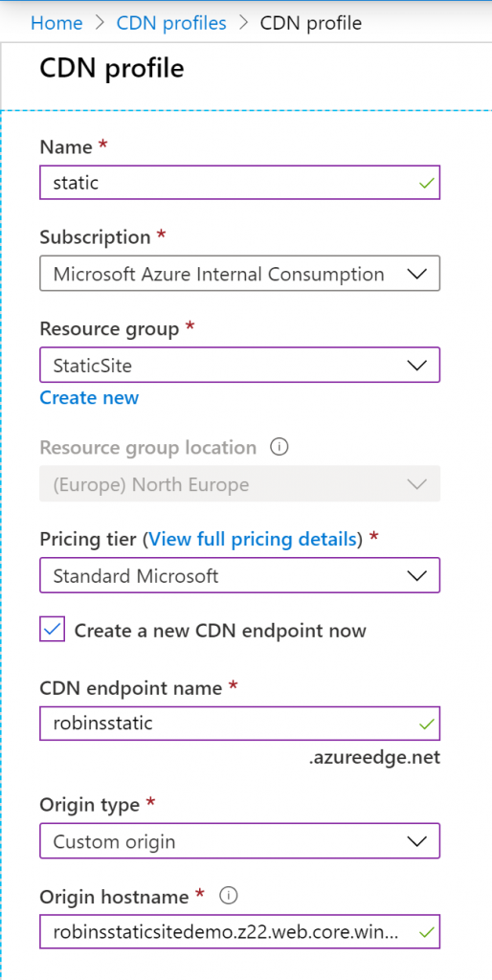This screenshot has height=980, width=492.
Task: Click the green checkmark in Origin hostname field
Action: coord(426,932)
